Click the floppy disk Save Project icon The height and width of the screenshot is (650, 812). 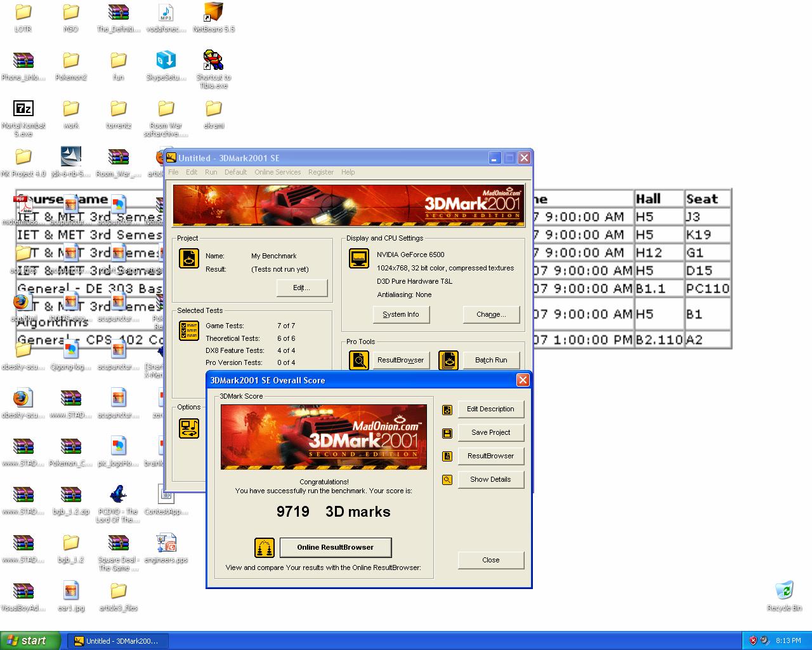tap(447, 433)
